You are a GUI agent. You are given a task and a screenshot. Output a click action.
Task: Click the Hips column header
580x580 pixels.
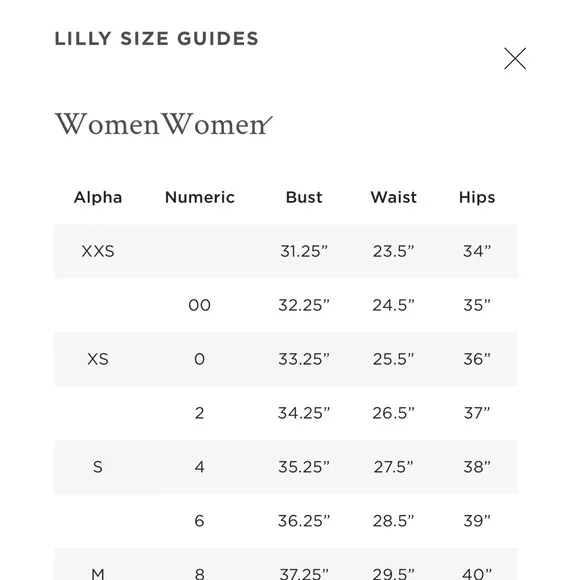(x=477, y=198)
